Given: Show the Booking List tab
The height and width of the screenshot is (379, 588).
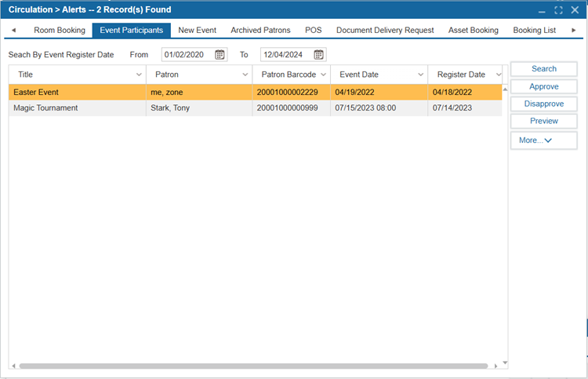Looking at the screenshot, I should pos(535,31).
